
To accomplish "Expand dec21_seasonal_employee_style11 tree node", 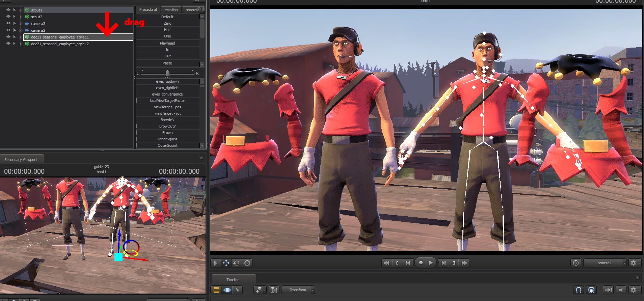I will 21,37.
